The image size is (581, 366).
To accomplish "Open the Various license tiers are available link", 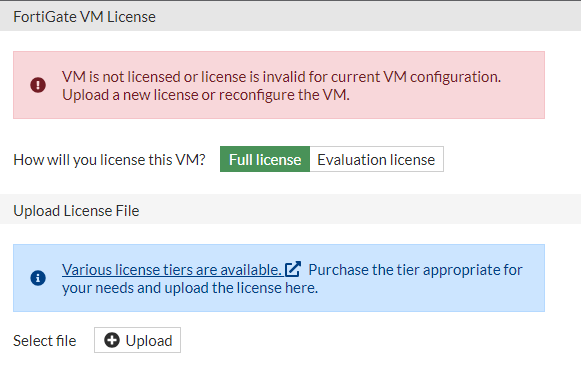I will [x=172, y=270].
